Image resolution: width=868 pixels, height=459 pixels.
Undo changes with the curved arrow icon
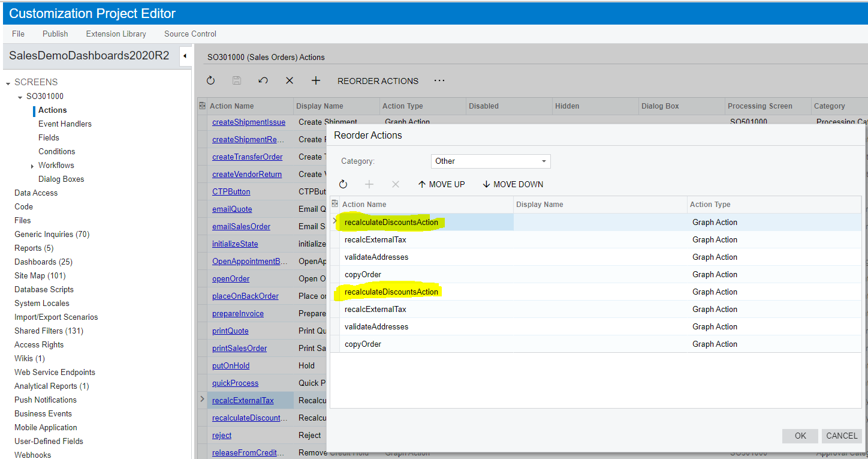tap(263, 80)
